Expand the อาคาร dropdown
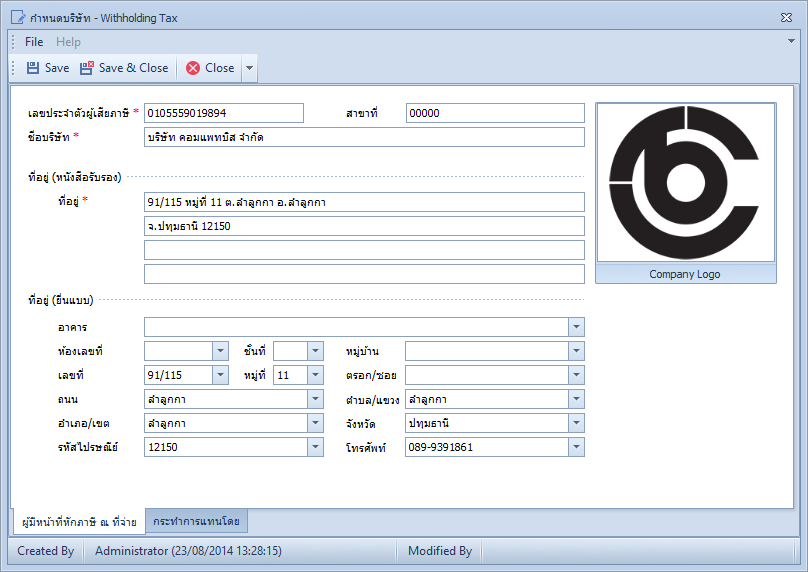The image size is (808, 572). point(576,327)
